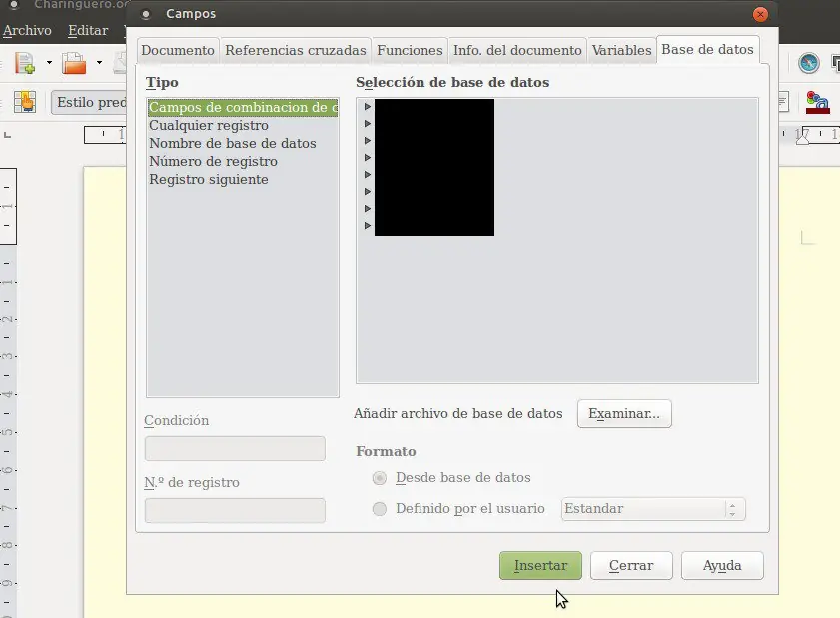Open the paragraph style box 'Estilo pred'
840x618 pixels.
coord(89,102)
